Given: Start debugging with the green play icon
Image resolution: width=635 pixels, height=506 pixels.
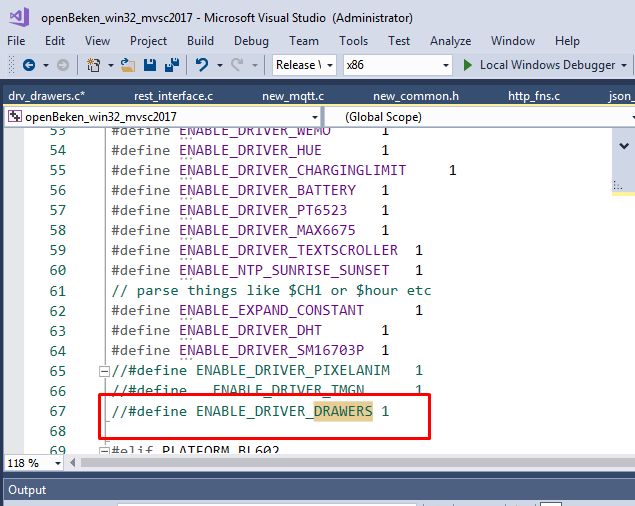Looking at the screenshot, I should pos(468,65).
